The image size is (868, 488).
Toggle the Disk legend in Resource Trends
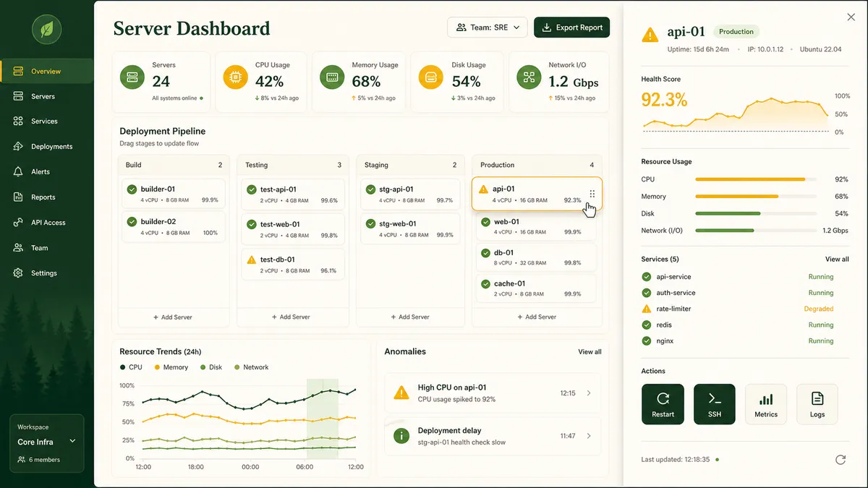click(x=211, y=367)
